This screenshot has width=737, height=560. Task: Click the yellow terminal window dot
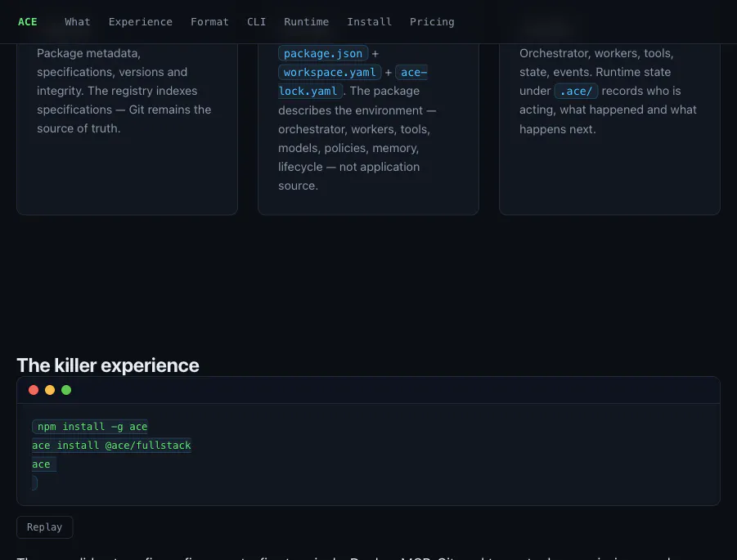click(50, 390)
